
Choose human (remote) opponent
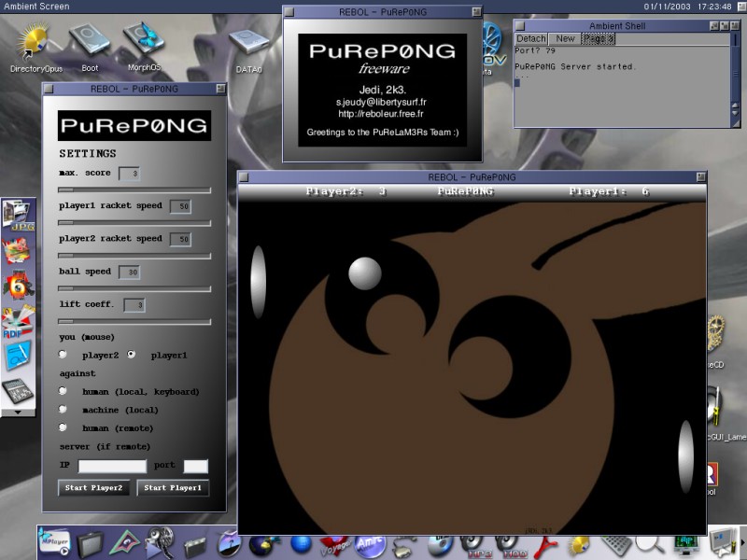click(63, 427)
